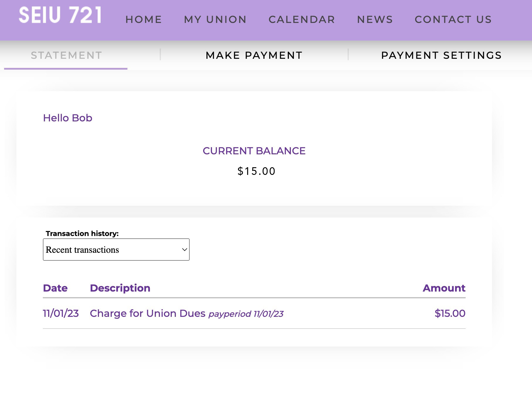Click the $15.00 transaction row amount
Image resolution: width=532 pixels, height=415 pixels.
pyautogui.click(x=450, y=313)
